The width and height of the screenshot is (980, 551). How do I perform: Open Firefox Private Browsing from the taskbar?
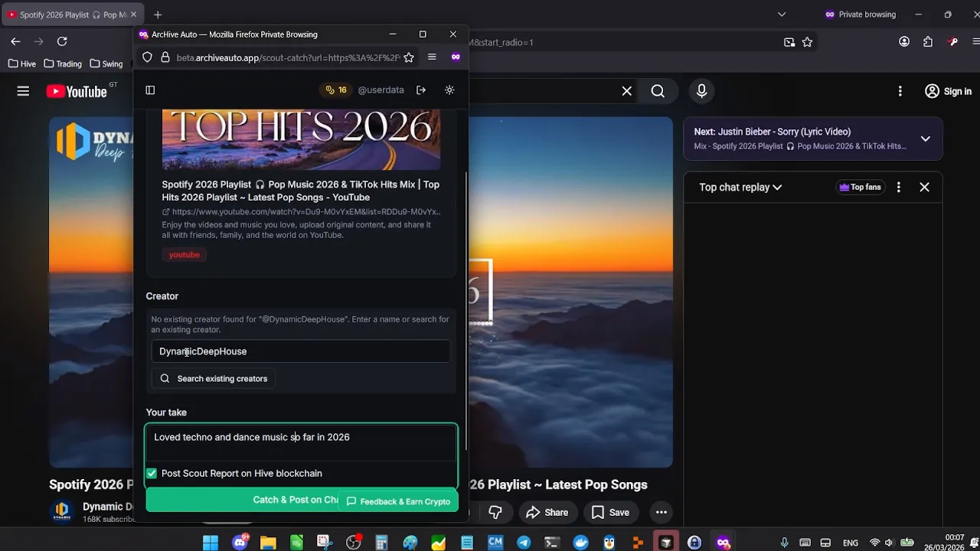click(724, 542)
